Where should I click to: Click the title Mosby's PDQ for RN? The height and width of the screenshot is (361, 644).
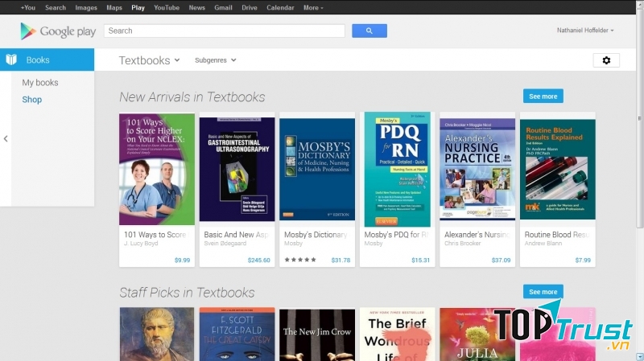[397, 235]
